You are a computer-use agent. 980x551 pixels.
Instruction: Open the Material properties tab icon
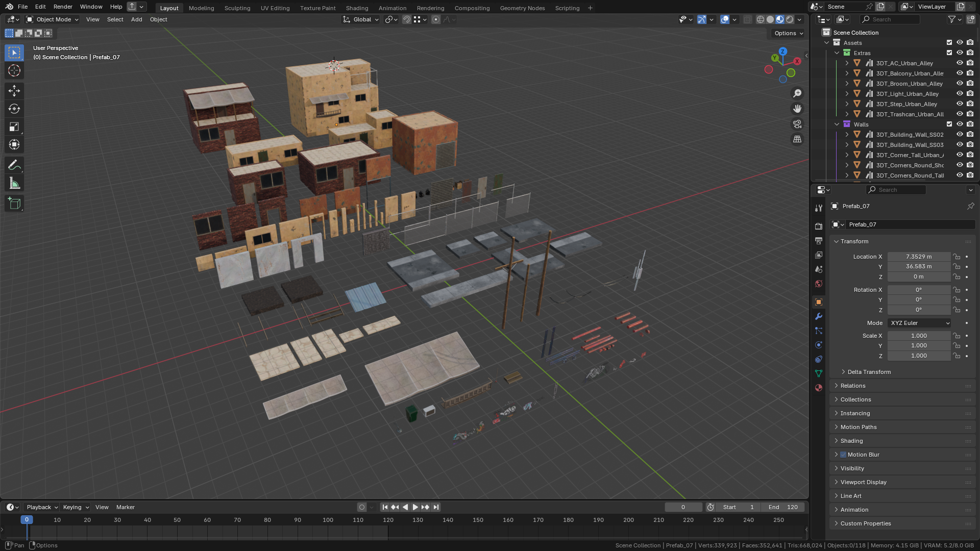point(819,388)
